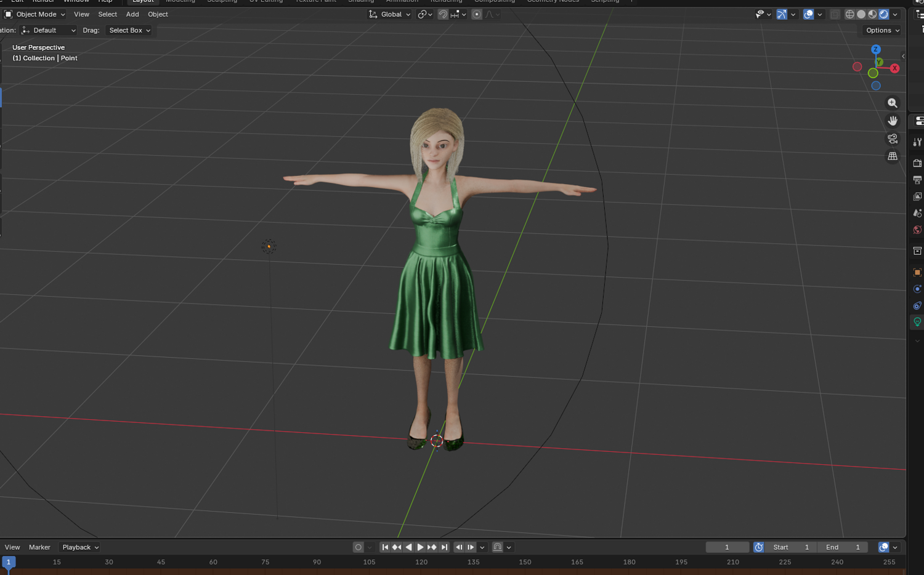Viewport: 924px width, 575px height.
Task: Open the timeline Marker menu
Action: pyautogui.click(x=39, y=547)
